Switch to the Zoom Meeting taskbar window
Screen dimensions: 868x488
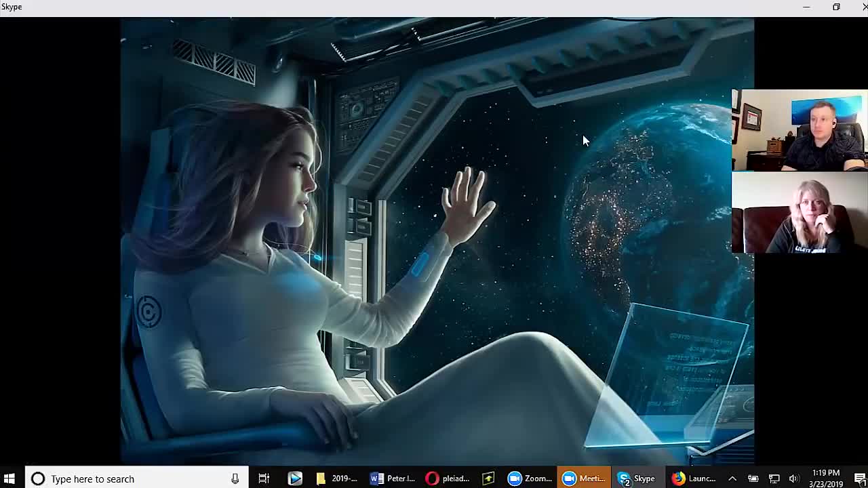tap(584, 479)
